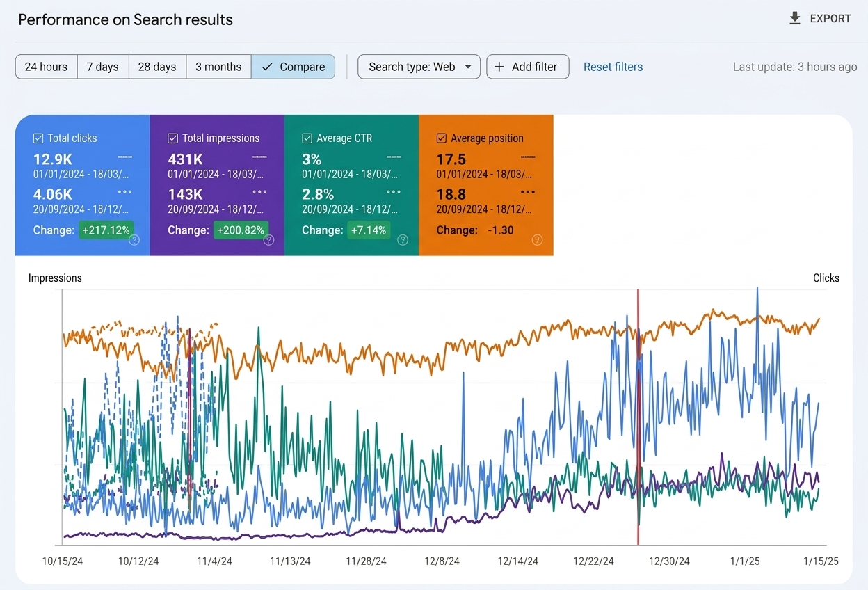The image size is (868, 590).
Task: Click dash line icon beside 12.9K clicks
Action: pyautogui.click(x=124, y=157)
